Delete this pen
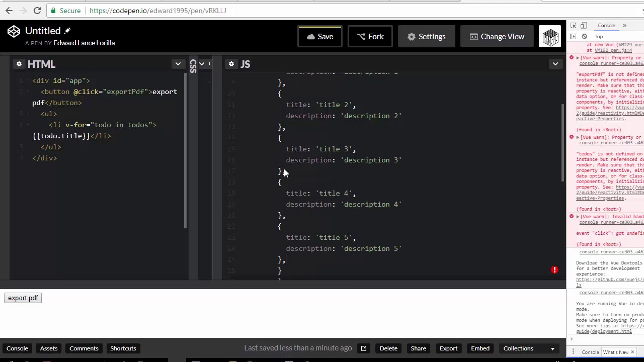The width and height of the screenshot is (644, 362). pos(388,348)
